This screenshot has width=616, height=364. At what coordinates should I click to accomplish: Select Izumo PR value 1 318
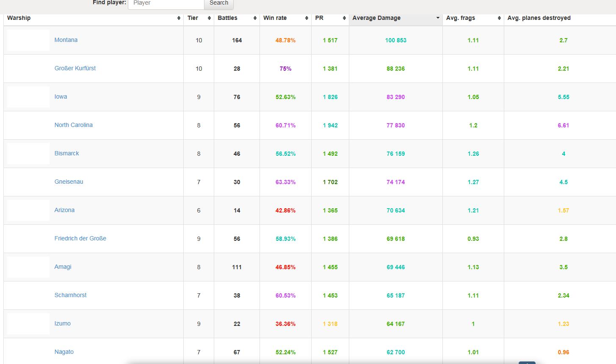coord(330,324)
